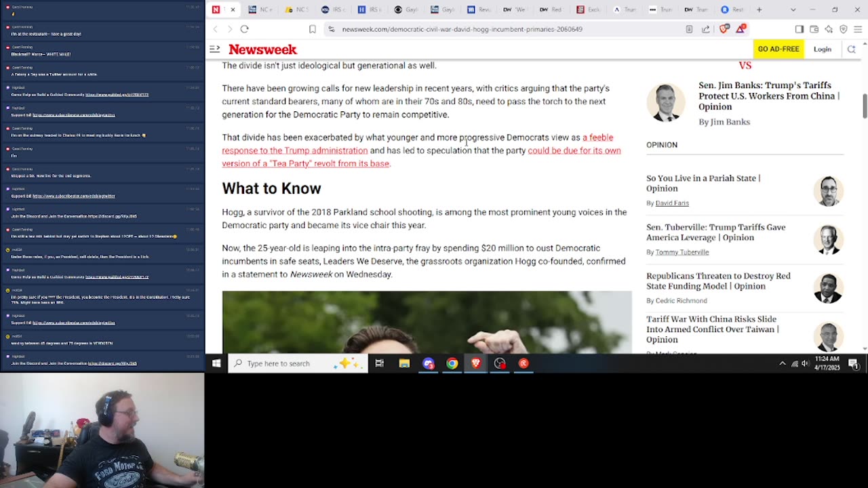Image resolution: width=868 pixels, height=488 pixels.
Task: Switch to the DW 'We' browser tab
Action: pyautogui.click(x=515, y=9)
